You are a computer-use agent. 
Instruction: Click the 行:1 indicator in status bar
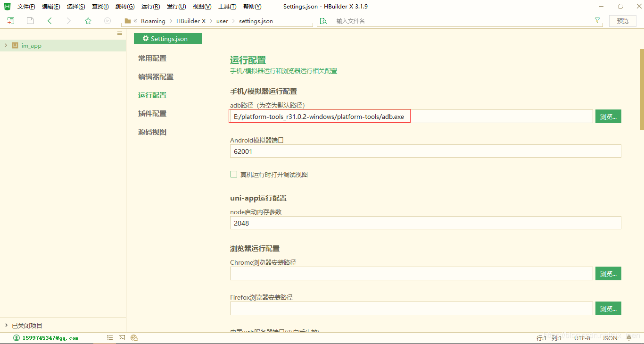pyautogui.click(x=542, y=338)
